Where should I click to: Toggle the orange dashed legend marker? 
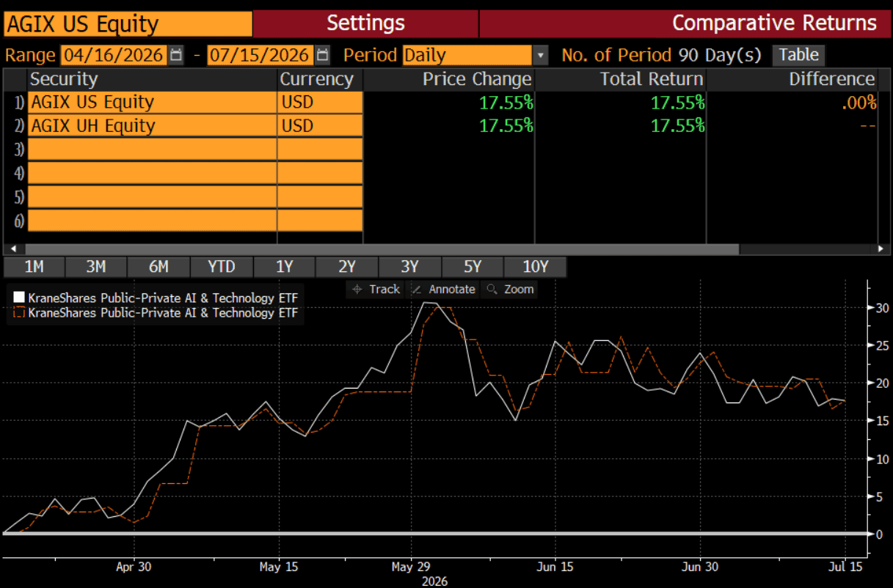19,312
